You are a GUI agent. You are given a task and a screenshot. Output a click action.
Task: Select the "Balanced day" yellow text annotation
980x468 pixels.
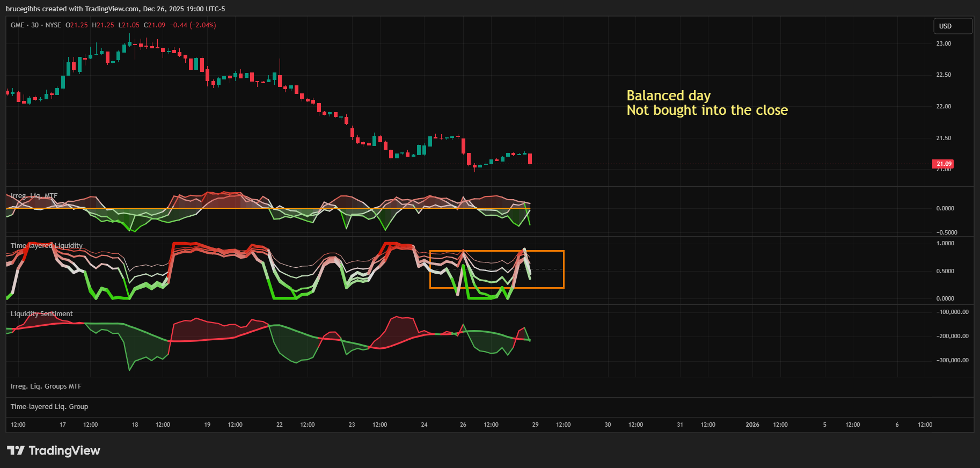[x=668, y=96]
